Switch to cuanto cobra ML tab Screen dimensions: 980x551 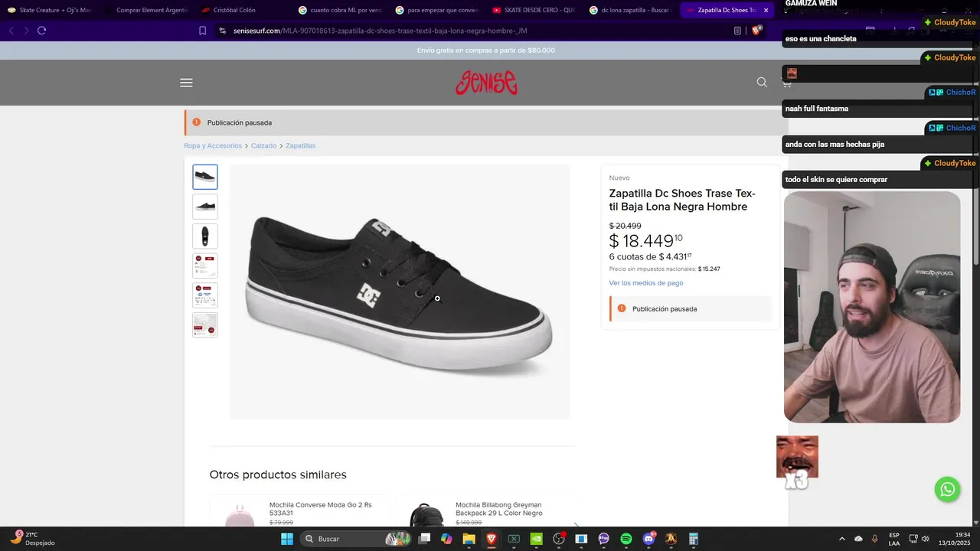click(x=340, y=10)
